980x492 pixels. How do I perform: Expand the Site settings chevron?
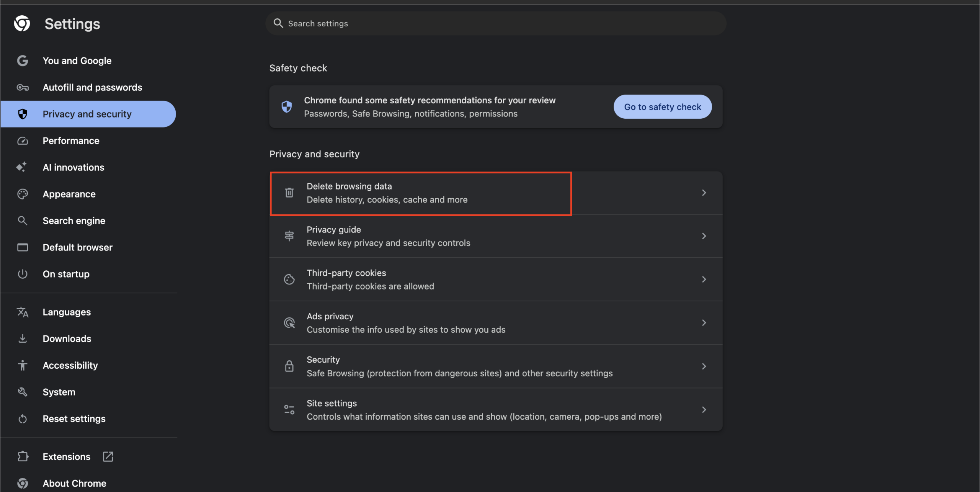click(x=704, y=409)
